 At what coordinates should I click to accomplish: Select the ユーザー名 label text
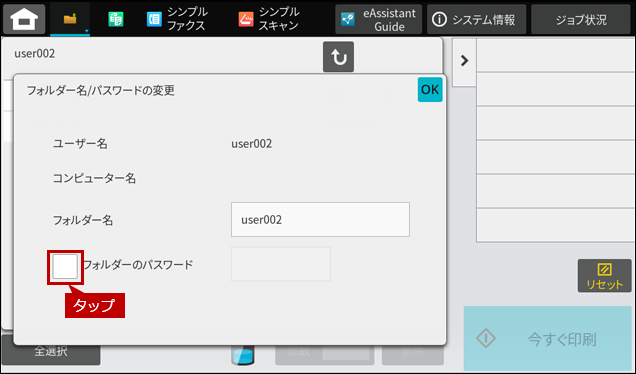pos(80,144)
